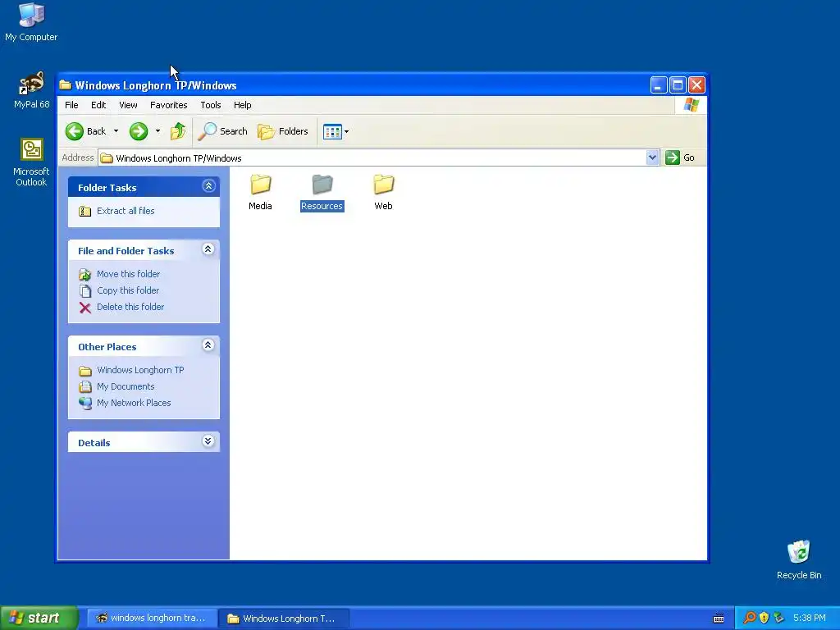Click the on-screen keyboard icon on the taskbar
840x630 pixels.
[719, 619]
